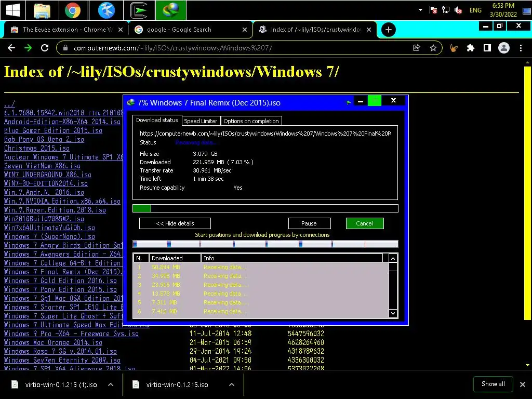Open File Explorer from the taskbar

42,10
